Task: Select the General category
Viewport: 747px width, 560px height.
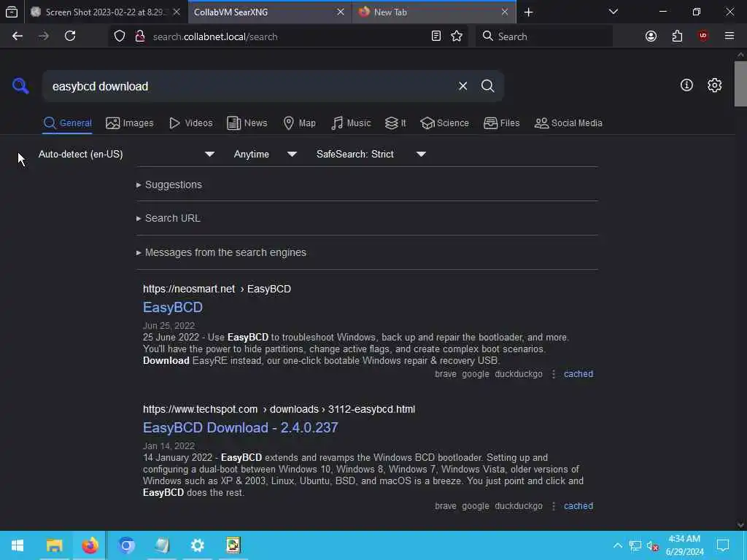Action: click(67, 123)
